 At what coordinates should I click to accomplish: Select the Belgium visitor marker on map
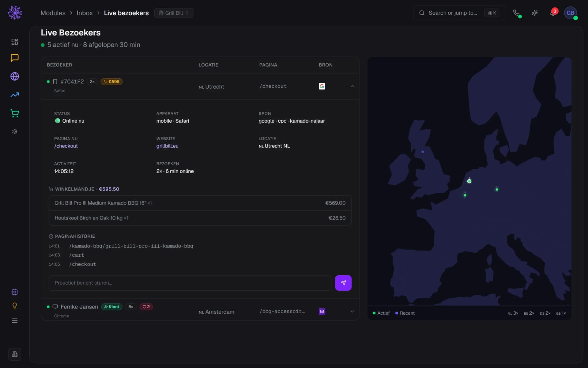point(465,195)
